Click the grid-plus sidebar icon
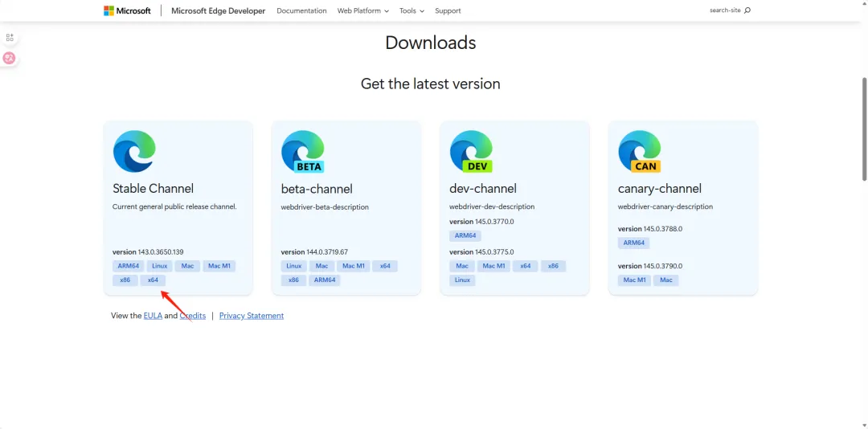868x429 pixels. (x=10, y=38)
